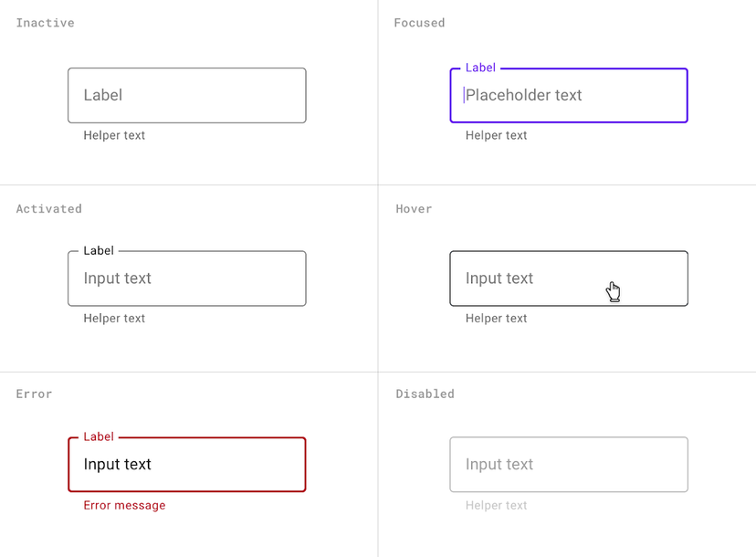The height and width of the screenshot is (557, 756).
Task: Click the red Label on Error field
Action: [x=98, y=436]
